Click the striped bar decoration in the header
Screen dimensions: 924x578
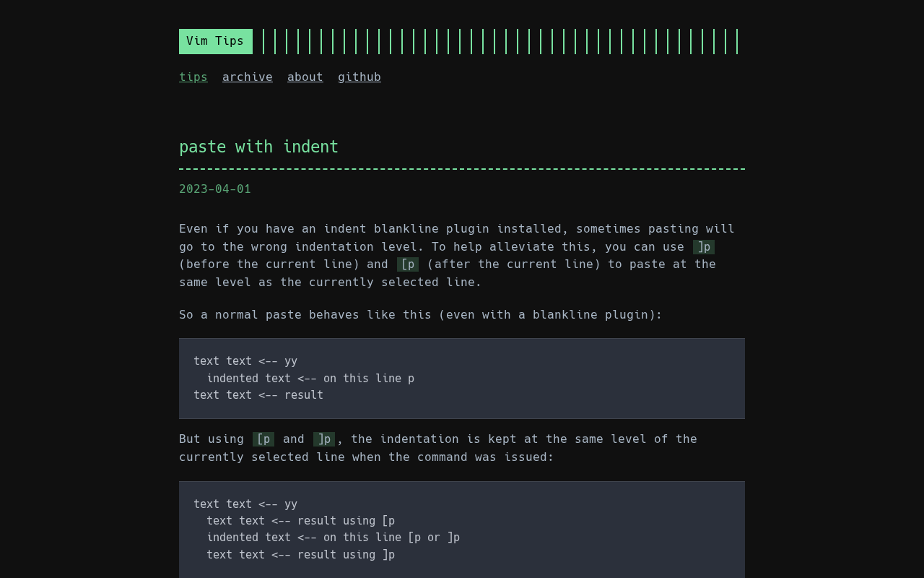pos(500,41)
